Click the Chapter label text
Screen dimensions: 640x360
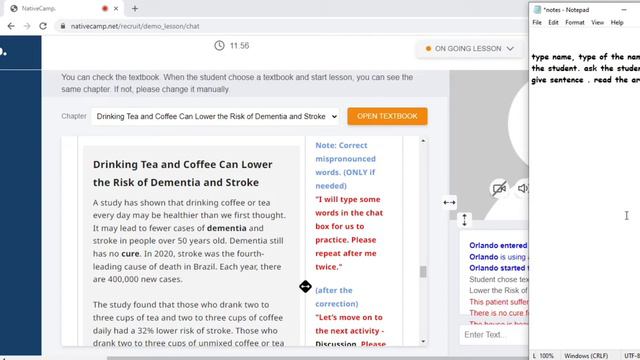(x=74, y=116)
